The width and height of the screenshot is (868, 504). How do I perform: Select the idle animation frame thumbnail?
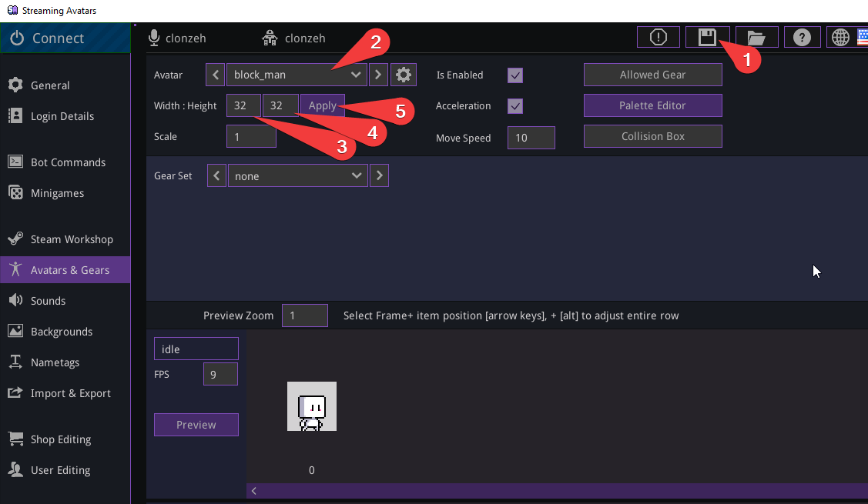point(312,406)
